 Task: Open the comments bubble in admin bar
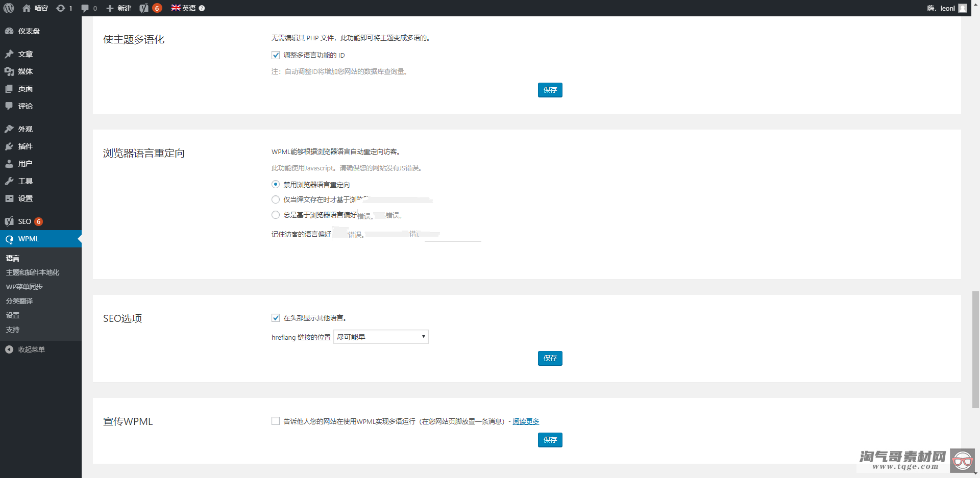[x=85, y=8]
